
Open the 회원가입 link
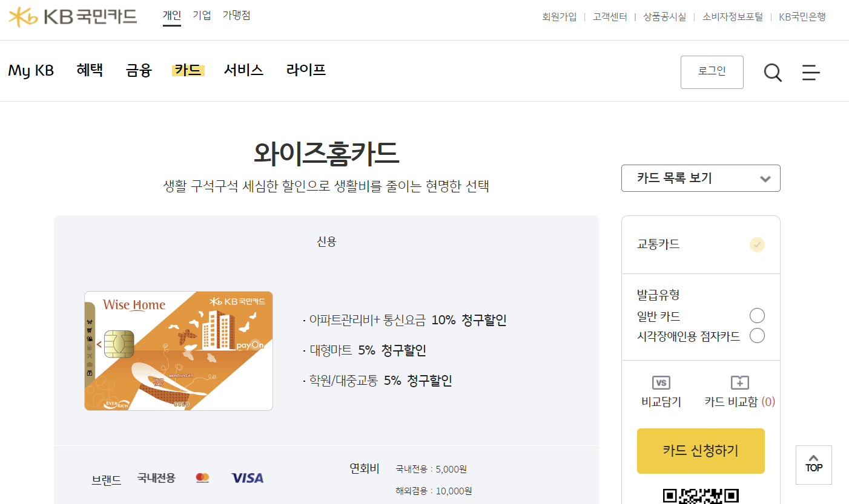560,17
